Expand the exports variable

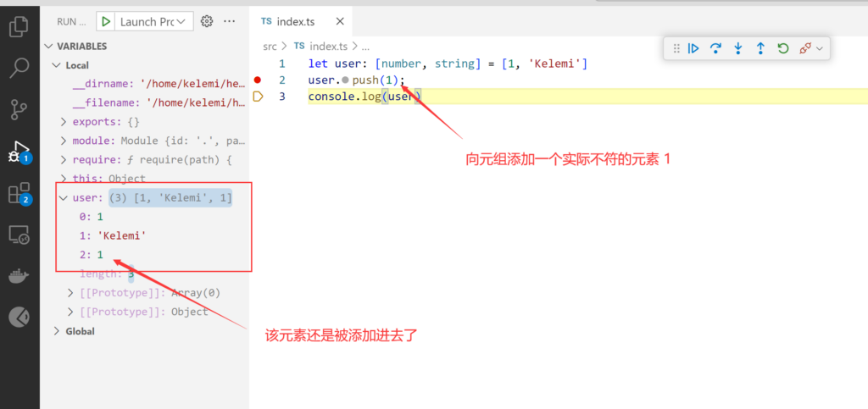coord(64,122)
